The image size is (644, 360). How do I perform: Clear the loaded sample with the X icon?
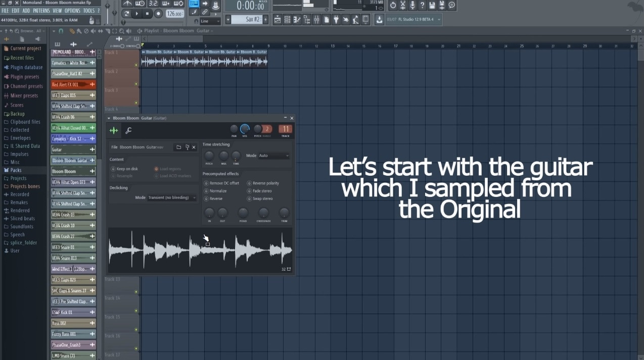point(194,147)
